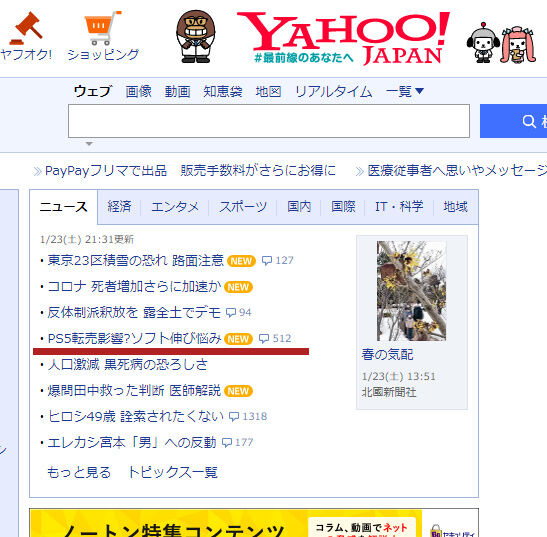The width and height of the screenshot is (547, 537).
Task: Expand the small arrow below search box
Action: (x=89, y=144)
